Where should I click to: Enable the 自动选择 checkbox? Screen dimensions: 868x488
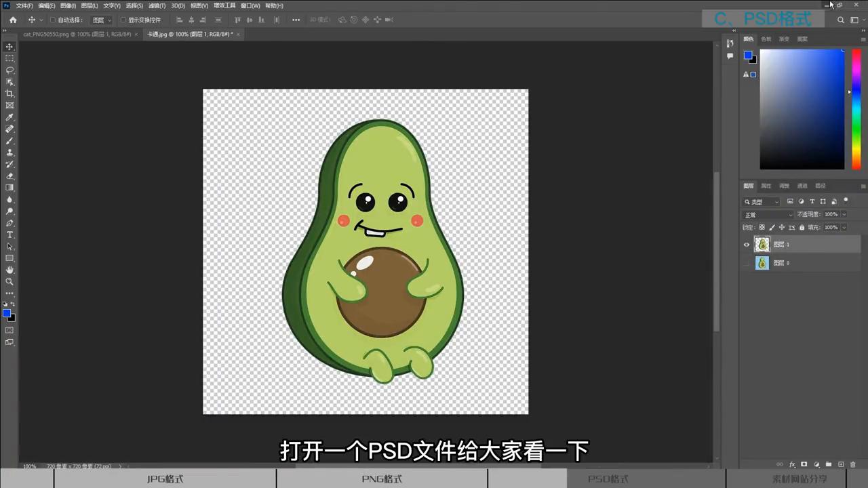[53, 20]
